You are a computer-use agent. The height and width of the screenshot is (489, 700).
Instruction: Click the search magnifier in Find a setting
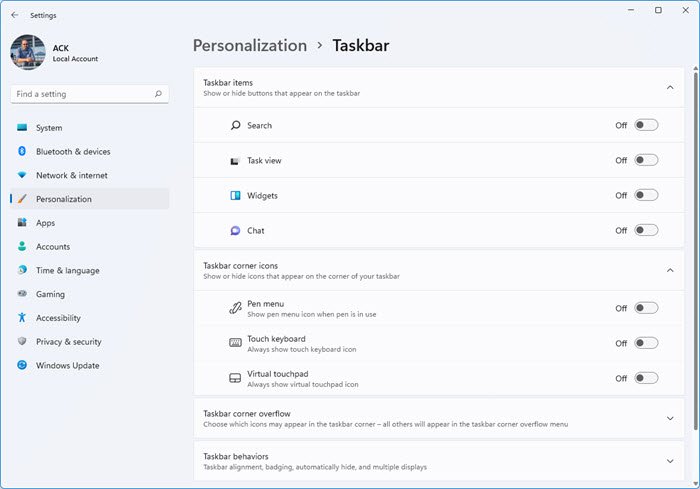pyautogui.click(x=158, y=94)
